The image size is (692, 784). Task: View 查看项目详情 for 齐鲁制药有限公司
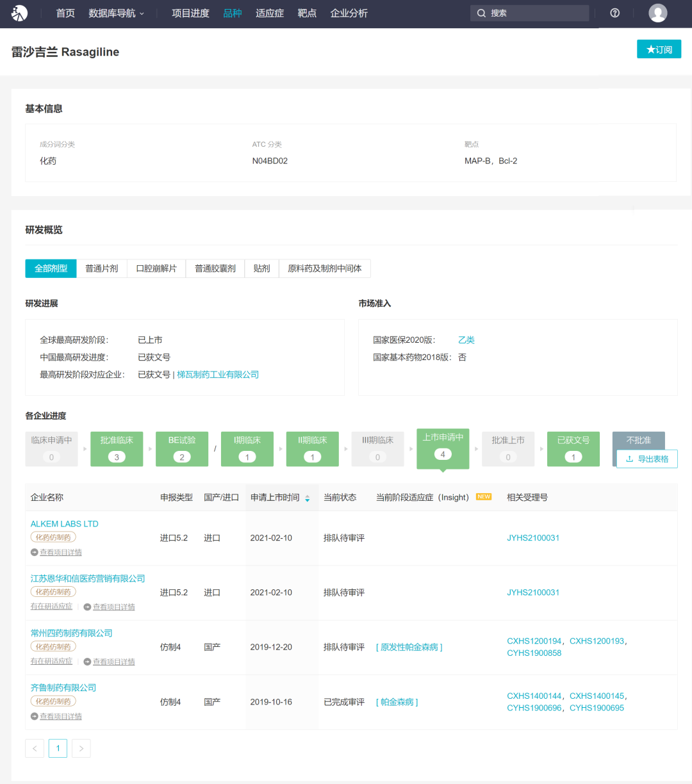coord(61,717)
